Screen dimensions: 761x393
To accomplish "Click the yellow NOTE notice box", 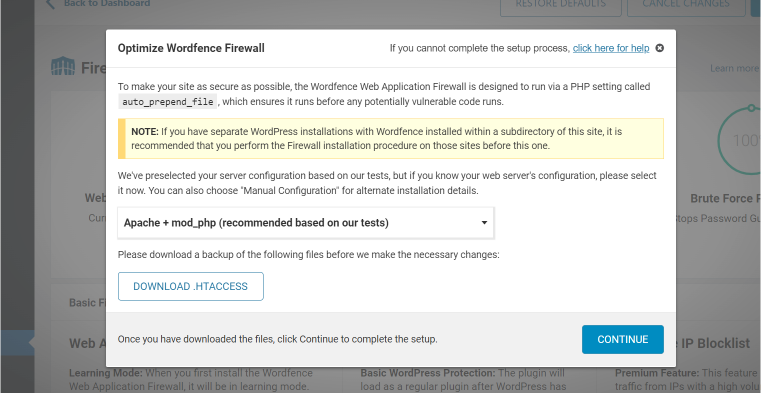I will pos(391,138).
